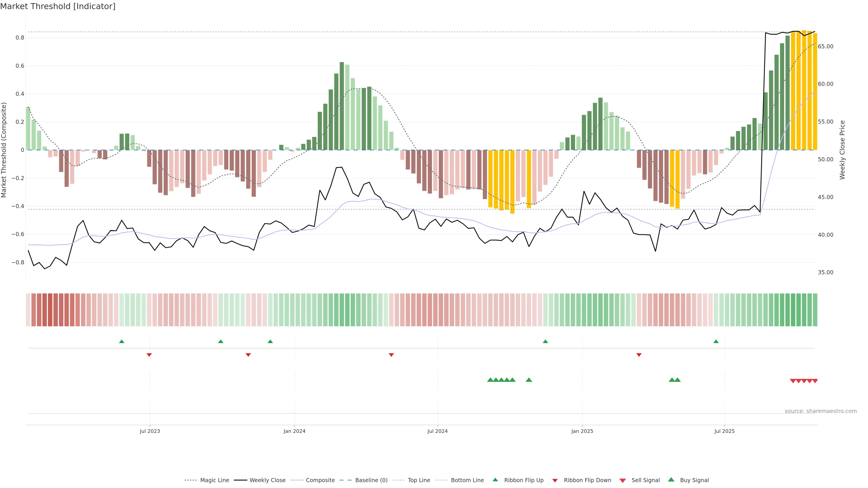Click the first green ribbon flip-up marker
Image resolution: width=868 pixels, height=488 pixels.
pos(122,342)
